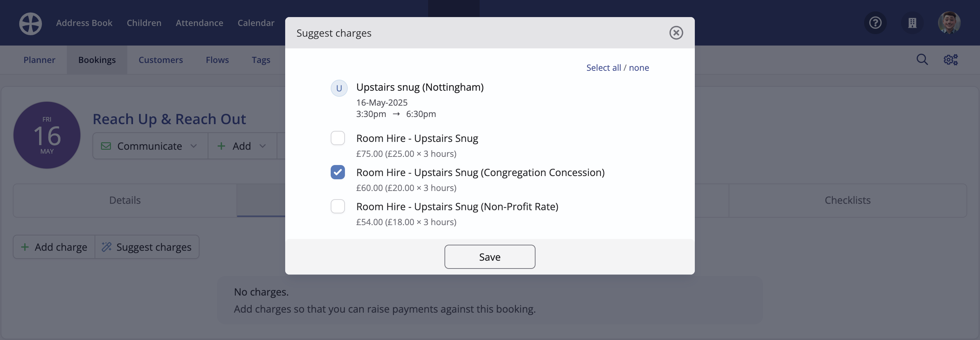Image resolution: width=980 pixels, height=340 pixels.
Task: Click the app logo icon
Action: (x=31, y=23)
